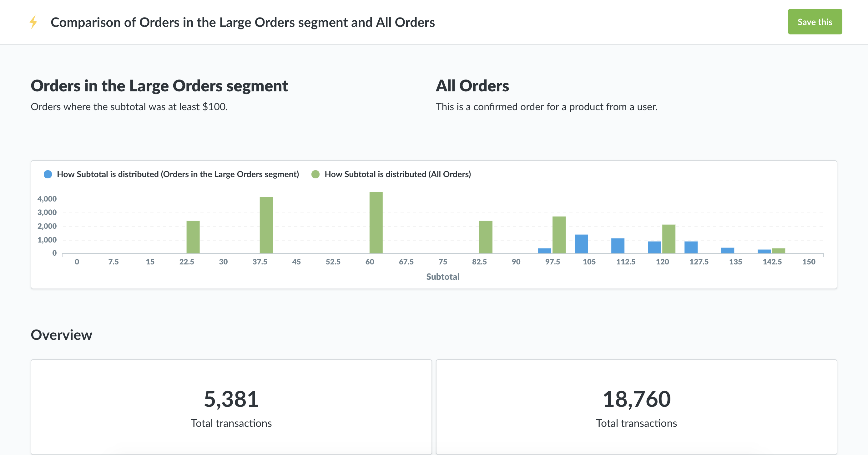
Task: Click the tallest green bar at 60
Action: tap(376, 223)
